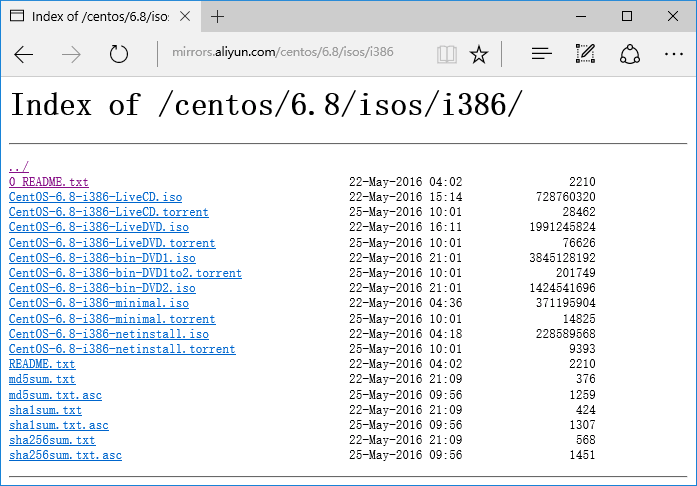697x486 pixels.
Task: Click file size 3845128192
Action: [562, 258]
